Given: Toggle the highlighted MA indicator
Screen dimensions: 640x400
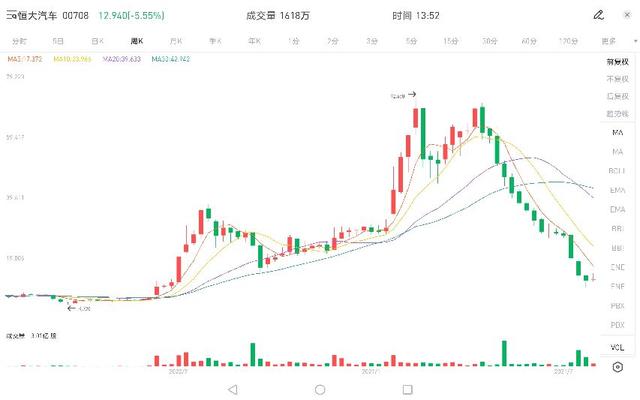Looking at the screenshot, I should [617, 133].
